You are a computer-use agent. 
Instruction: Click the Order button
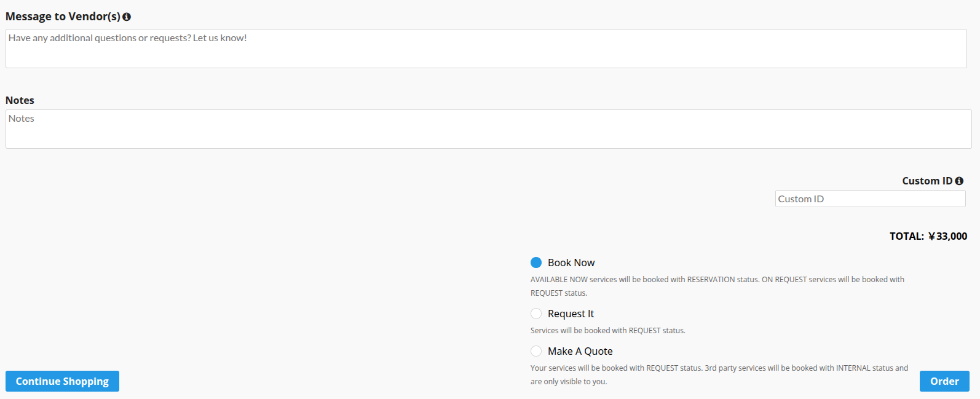(944, 381)
